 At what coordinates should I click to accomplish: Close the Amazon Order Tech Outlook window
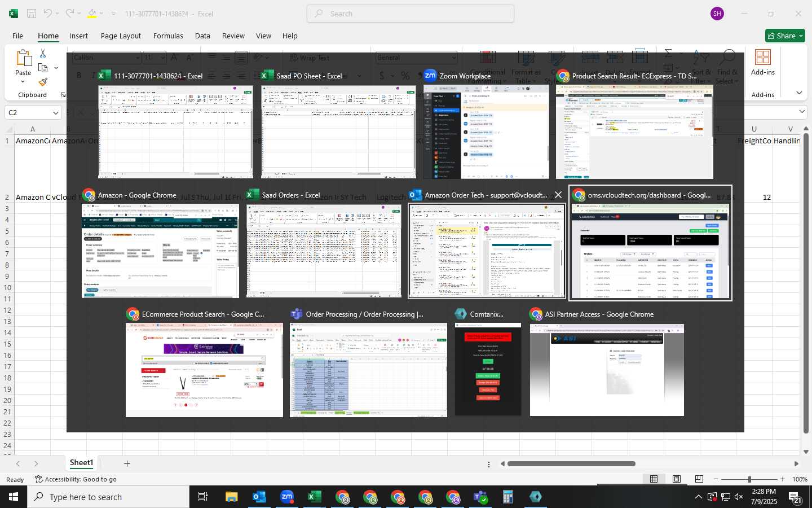(558, 195)
